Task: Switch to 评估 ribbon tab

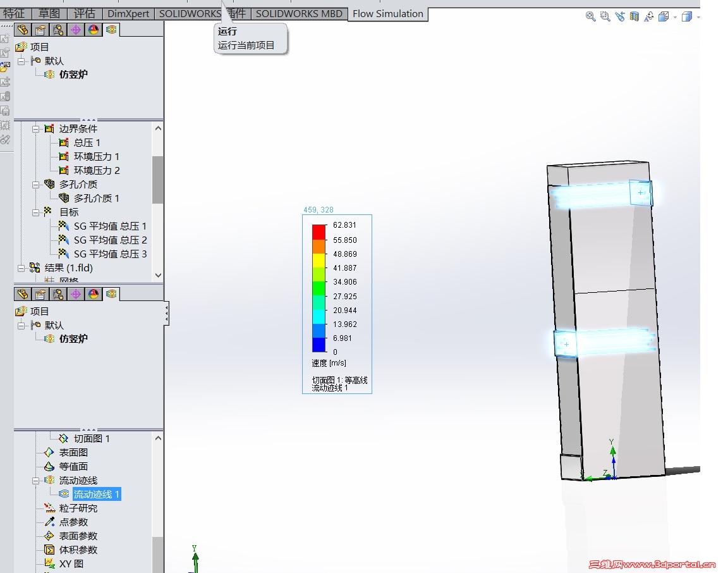Action: pos(85,13)
